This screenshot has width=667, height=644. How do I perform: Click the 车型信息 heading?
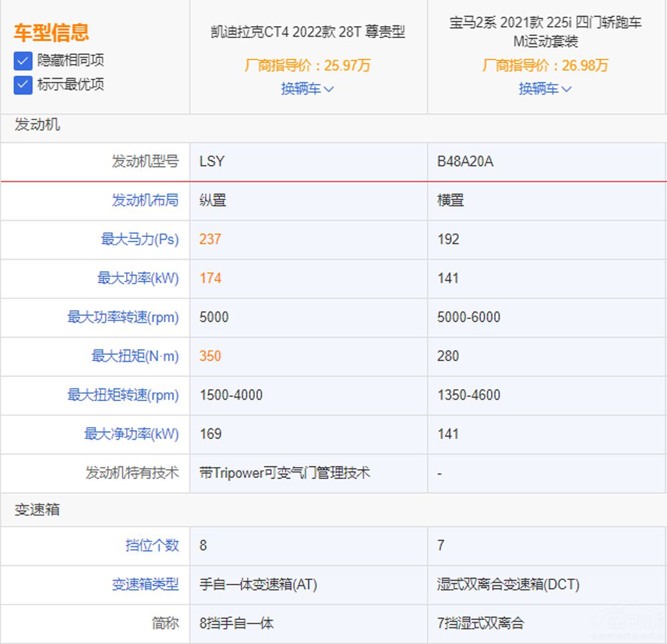coord(51,32)
